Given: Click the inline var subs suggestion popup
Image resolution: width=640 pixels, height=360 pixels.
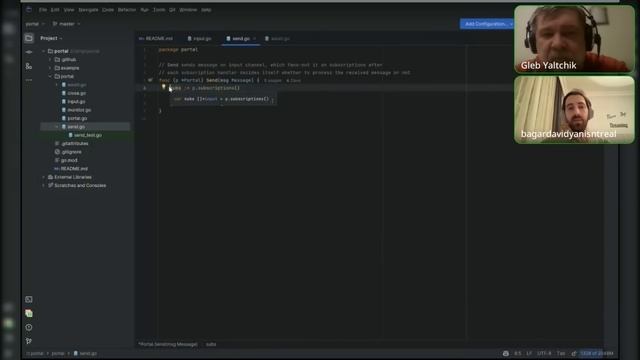Looking at the screenshot, I should [x=223, y=99].
